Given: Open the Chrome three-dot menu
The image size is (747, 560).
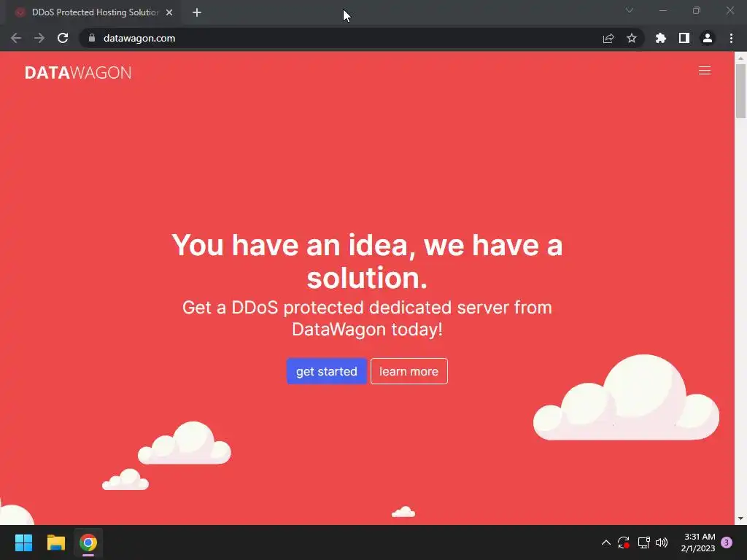Looking at the screenshot, I should (x=731, y=38).
